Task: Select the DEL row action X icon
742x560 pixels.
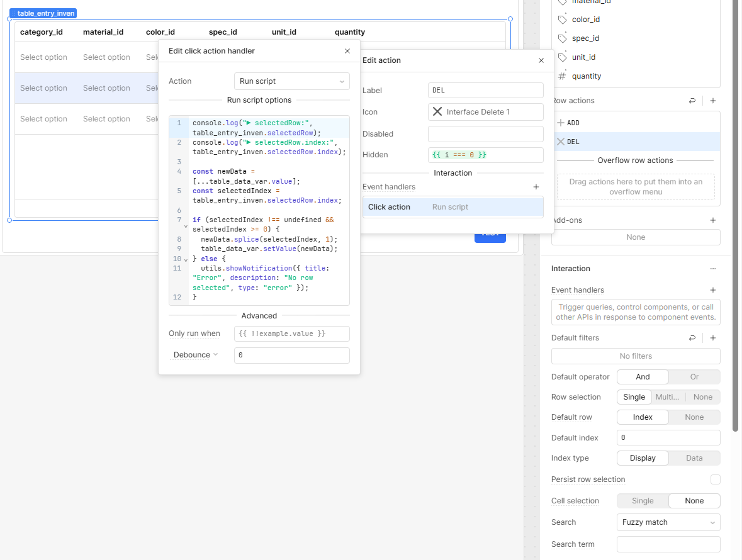Action: [561, 142]
